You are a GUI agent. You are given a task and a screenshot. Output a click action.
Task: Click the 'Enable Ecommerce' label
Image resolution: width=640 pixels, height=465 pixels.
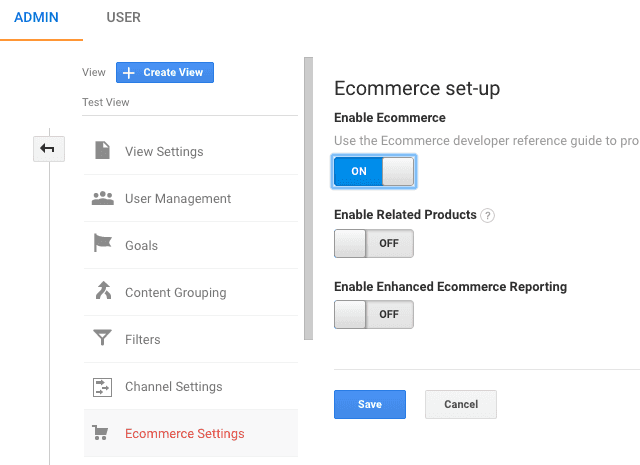tap(390, 118)
